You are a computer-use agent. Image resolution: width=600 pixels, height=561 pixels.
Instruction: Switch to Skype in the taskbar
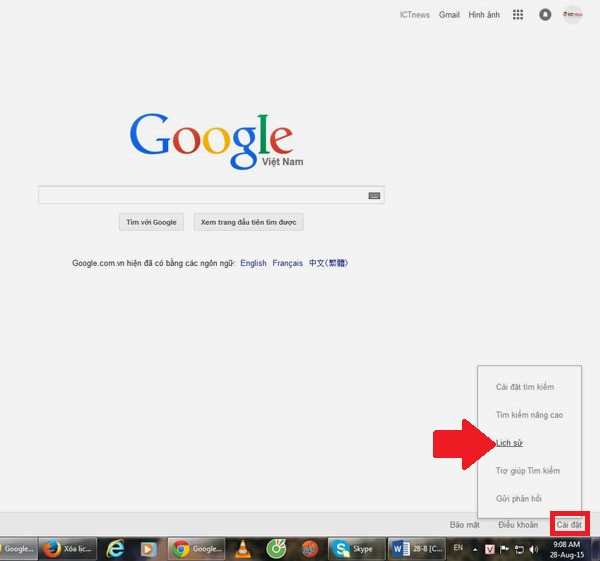(357, 549)
